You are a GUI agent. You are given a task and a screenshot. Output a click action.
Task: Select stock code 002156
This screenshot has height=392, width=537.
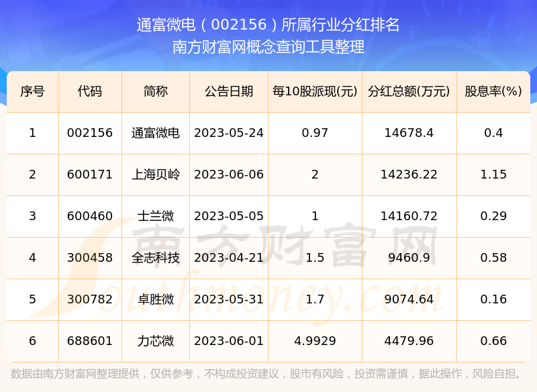[x=90, y=133]
